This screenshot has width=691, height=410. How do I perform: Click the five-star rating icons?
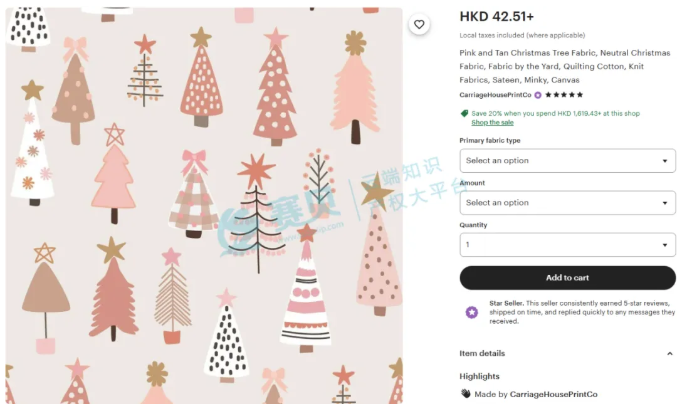[564, 95]
